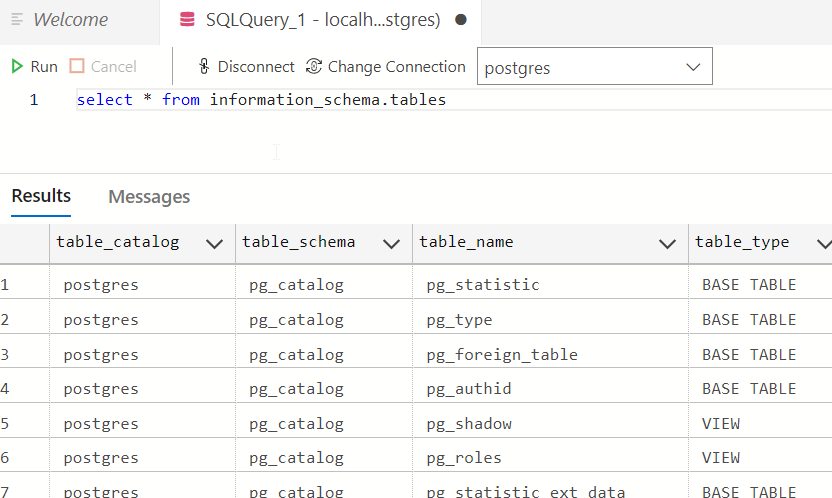
Task: Click the Disconnect plug icon
Action: pyautogui.click(x=204, y=67)
